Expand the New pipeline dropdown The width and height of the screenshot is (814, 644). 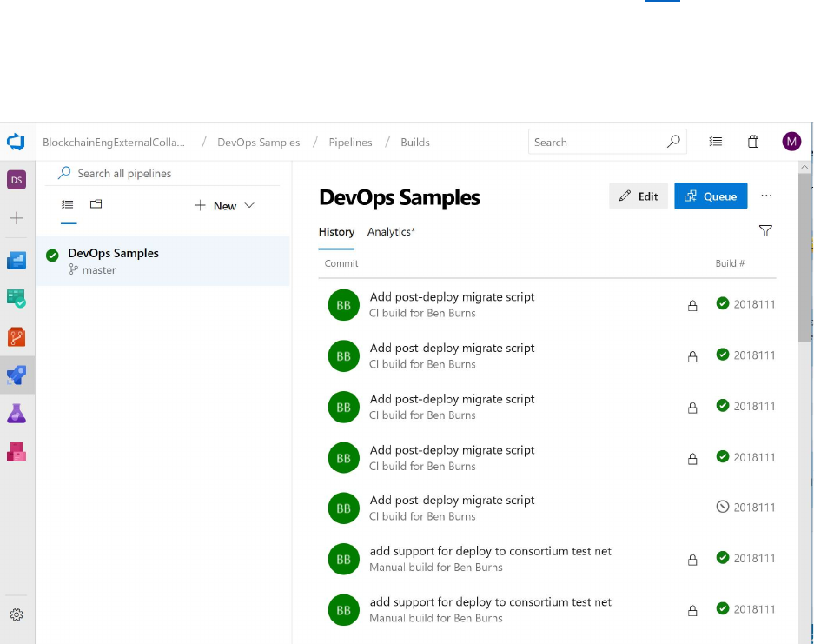tap(224, 206)
